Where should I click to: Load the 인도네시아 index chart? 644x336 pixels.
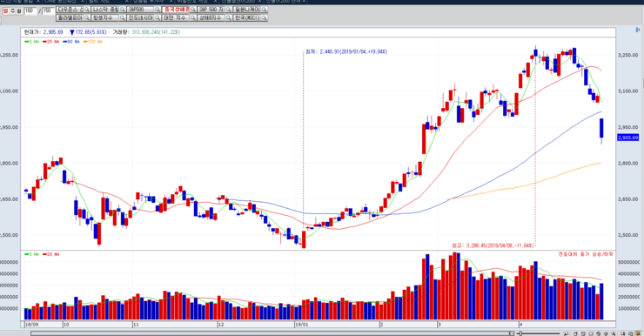coord(140,17)
